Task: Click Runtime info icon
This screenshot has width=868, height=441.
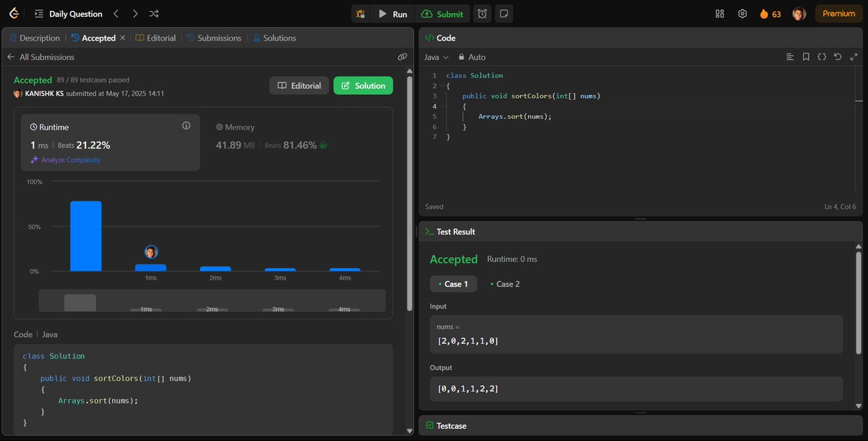Action: coord(186,126)
